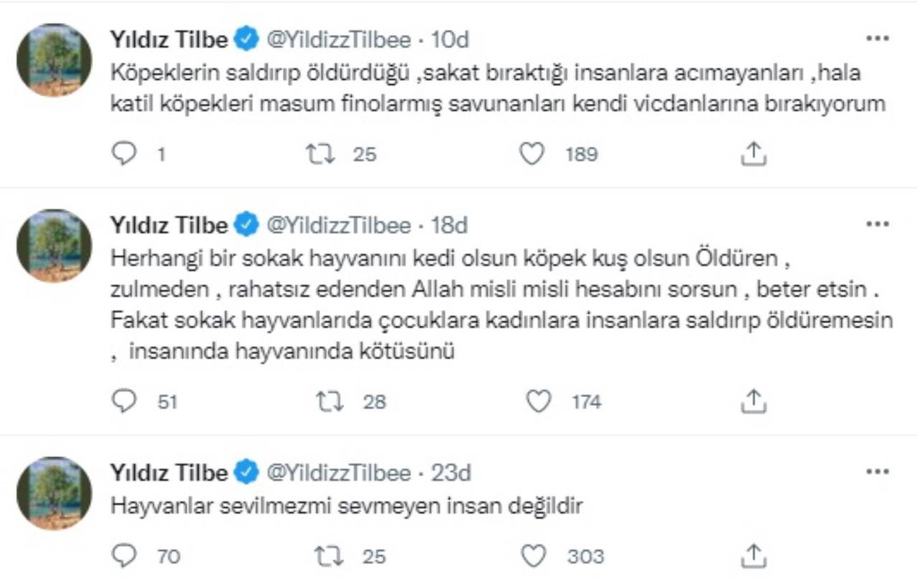
Task: Like the tweet with 189 likes
Action: tap(532, 153)
